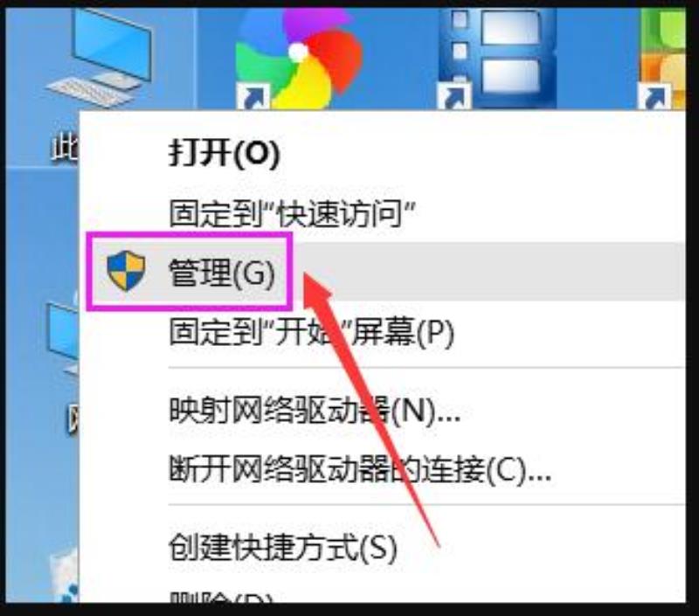Viewport: 699px width, 616px height.
Task: Click the 此 label under the computer icon
Action: coord(65,147)
